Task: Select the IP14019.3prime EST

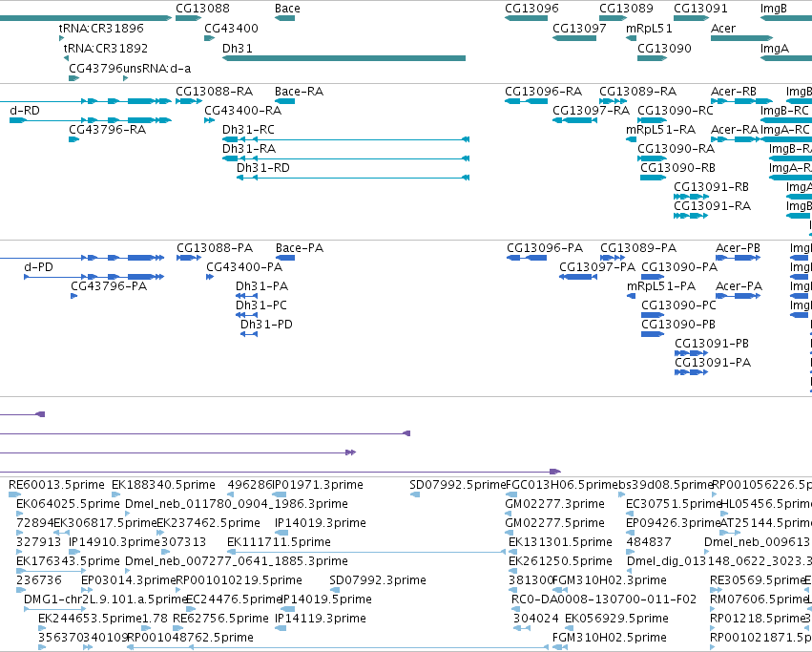Action: pos(281,533)
